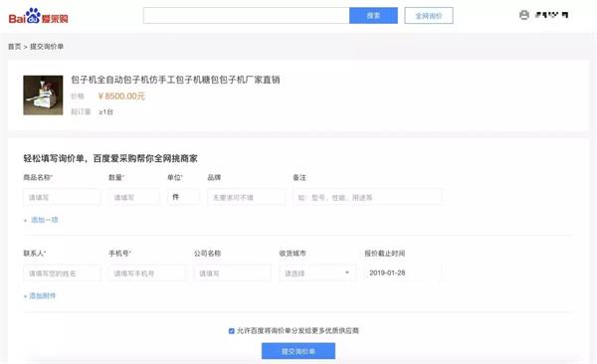
Task: Click the 全网询价 button
Action: pos(429,16)
